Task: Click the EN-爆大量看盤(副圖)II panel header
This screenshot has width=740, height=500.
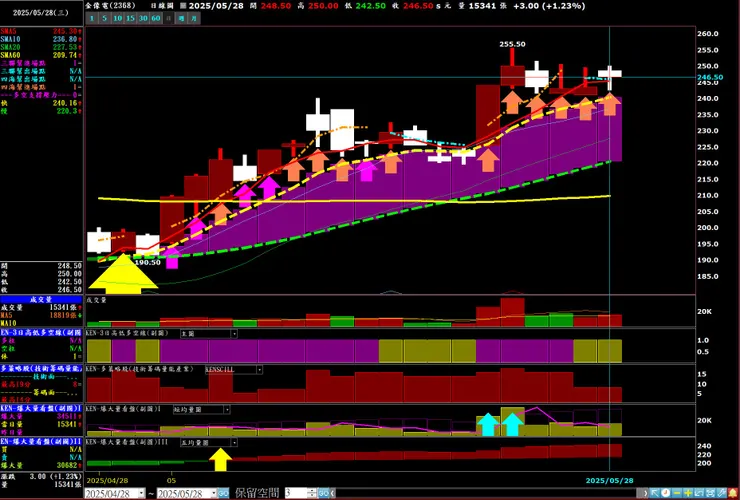Action: 42,441
